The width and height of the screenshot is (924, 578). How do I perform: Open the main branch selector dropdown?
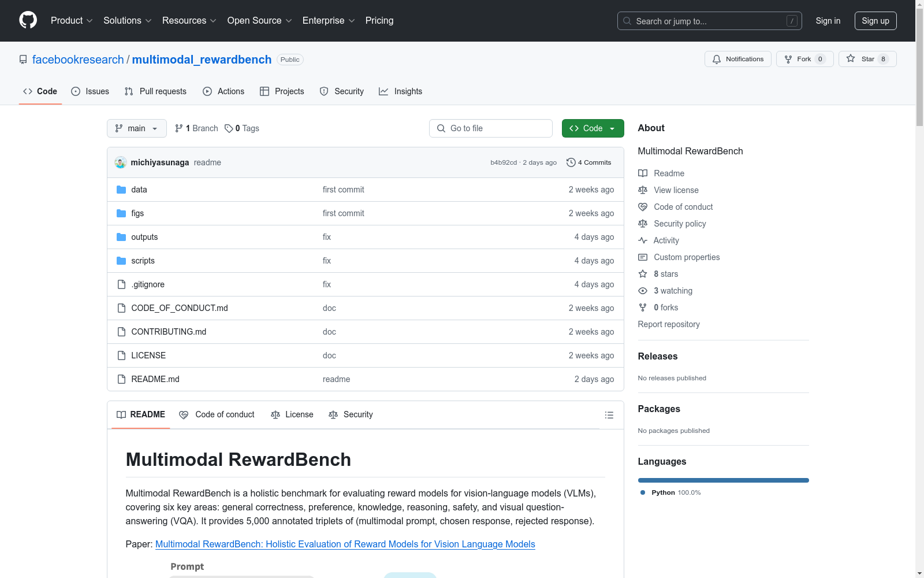[x=137, y=128]
